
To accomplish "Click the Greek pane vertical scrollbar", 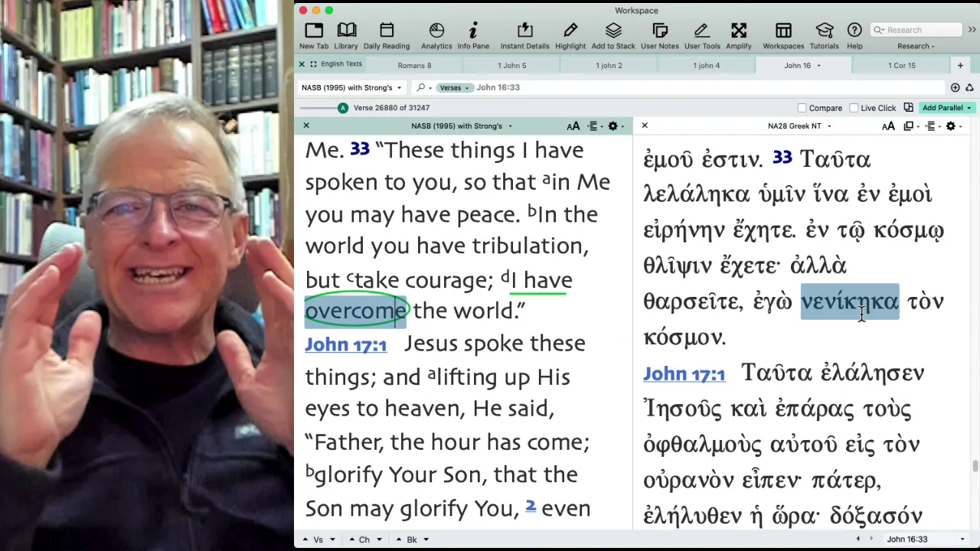I will (x=975, y=467).
